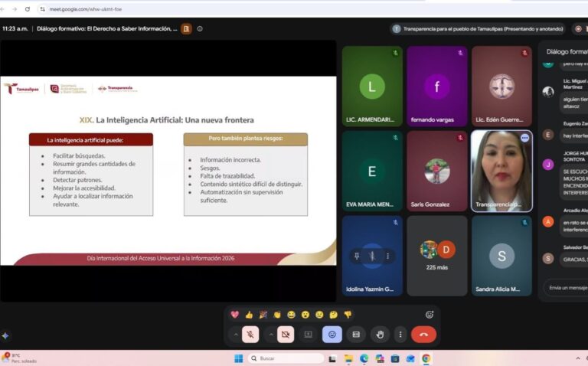
Task: Open Microsoft Edge from the taskbar
Action: coord(364,359)
